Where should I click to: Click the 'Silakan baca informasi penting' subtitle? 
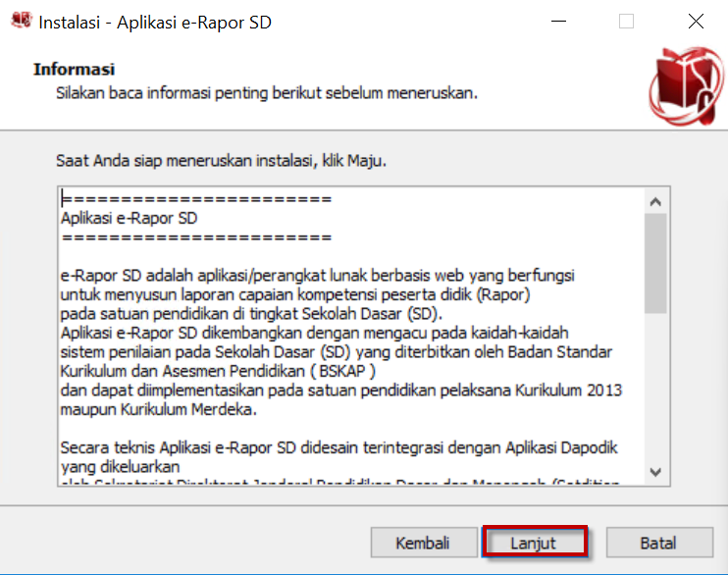pyautogui.click(x=266, y=93)
